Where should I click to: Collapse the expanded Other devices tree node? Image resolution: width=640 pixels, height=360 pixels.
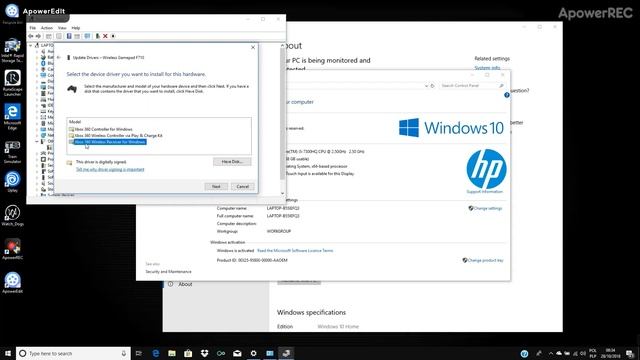point(37,141)
